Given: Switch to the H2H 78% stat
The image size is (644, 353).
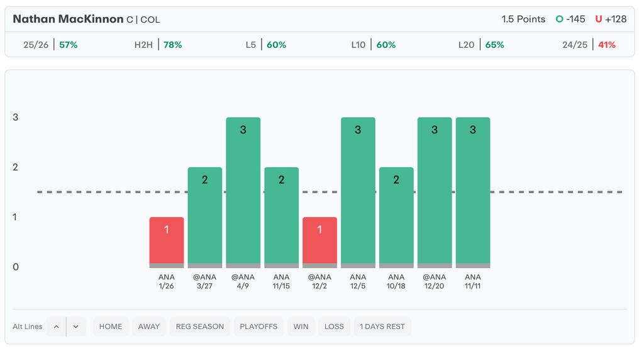Looking at the screenshot, I should (158, 45).
